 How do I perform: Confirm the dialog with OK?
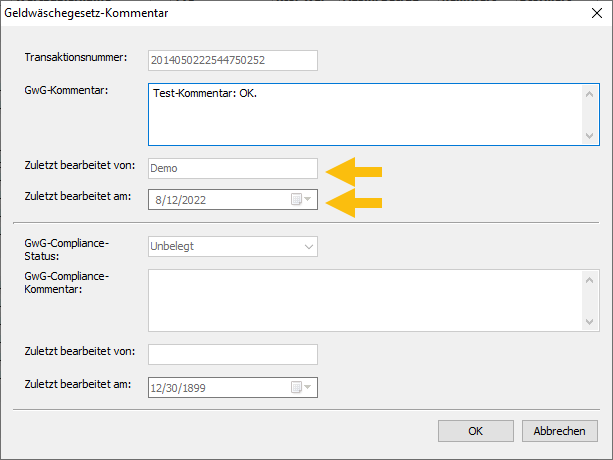[475, 431]
